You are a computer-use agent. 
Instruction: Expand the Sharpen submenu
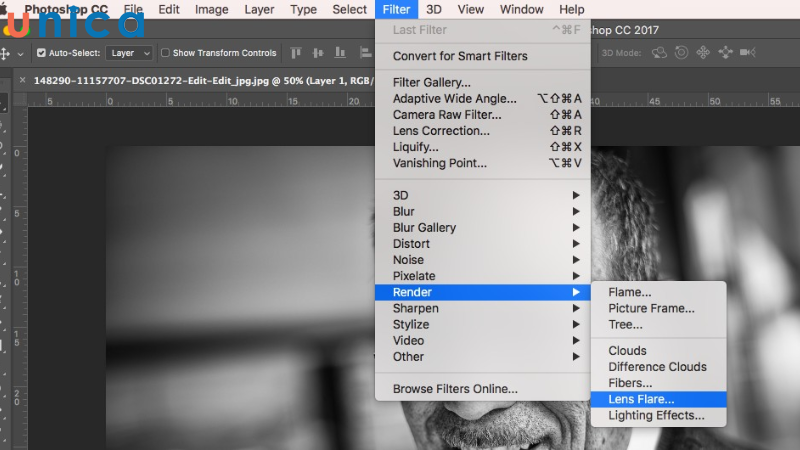tap(483, 308)
